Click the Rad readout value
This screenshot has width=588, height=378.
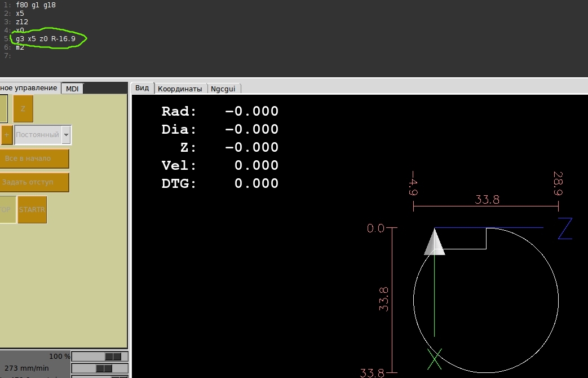[251, 111]
